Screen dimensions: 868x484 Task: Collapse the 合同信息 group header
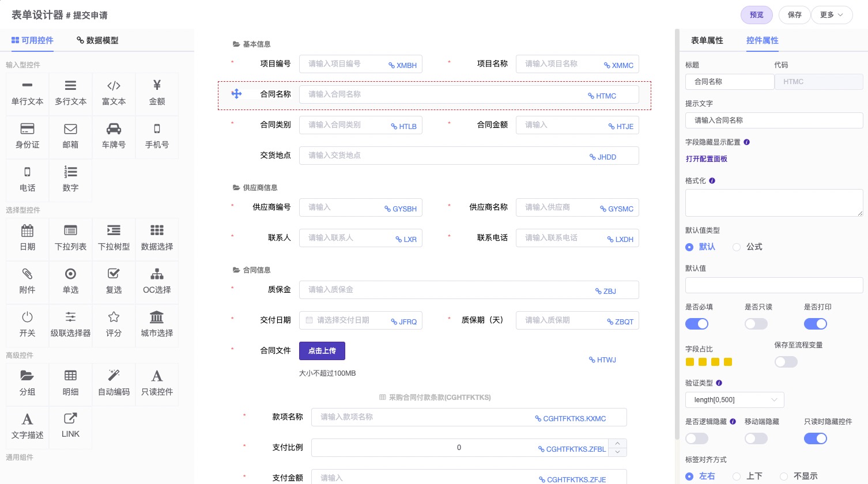251,270
